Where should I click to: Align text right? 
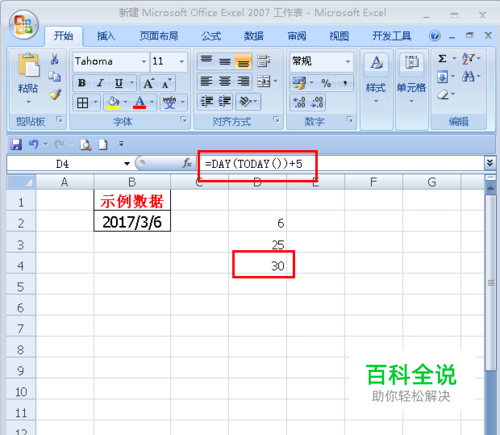(244, 81)
